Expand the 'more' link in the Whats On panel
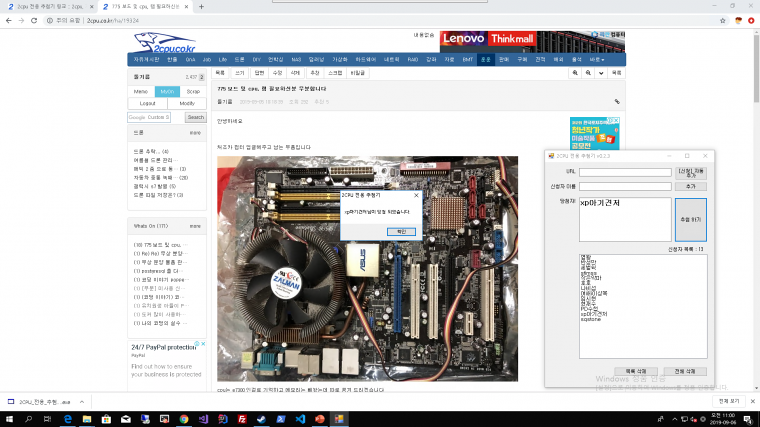The image size is (760, 427). point(195,226)
